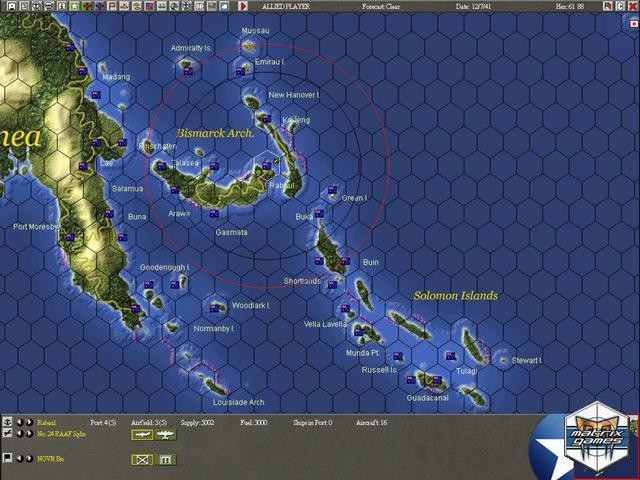Click the flag at Tulagi
The width and height of the screenshot is (640, 480).
point(451,356)
